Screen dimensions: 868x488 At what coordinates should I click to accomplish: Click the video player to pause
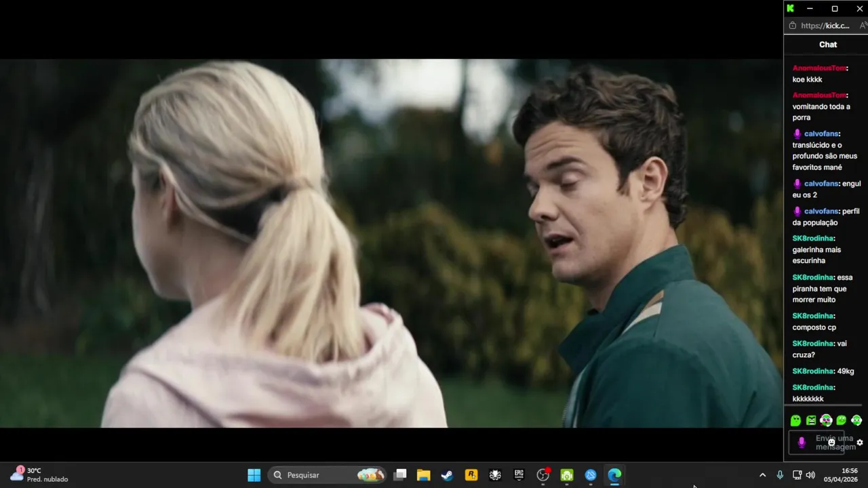click(x=391, y=243)
